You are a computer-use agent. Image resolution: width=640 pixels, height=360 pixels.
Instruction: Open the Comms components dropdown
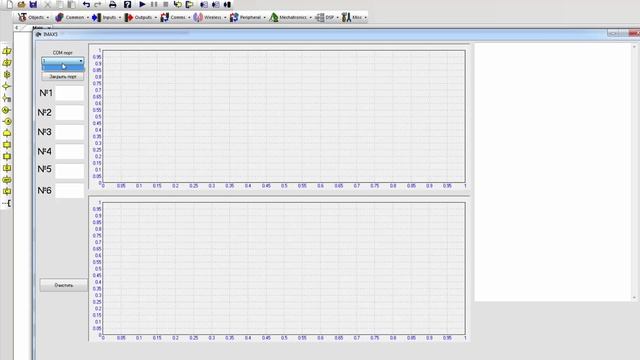(x=176, y=17)
